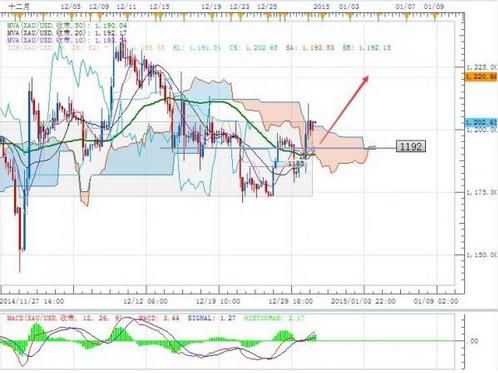Select the 01/07 date on top timeline
This screenshot has width=498, height=373.
(x=405, y=6)
